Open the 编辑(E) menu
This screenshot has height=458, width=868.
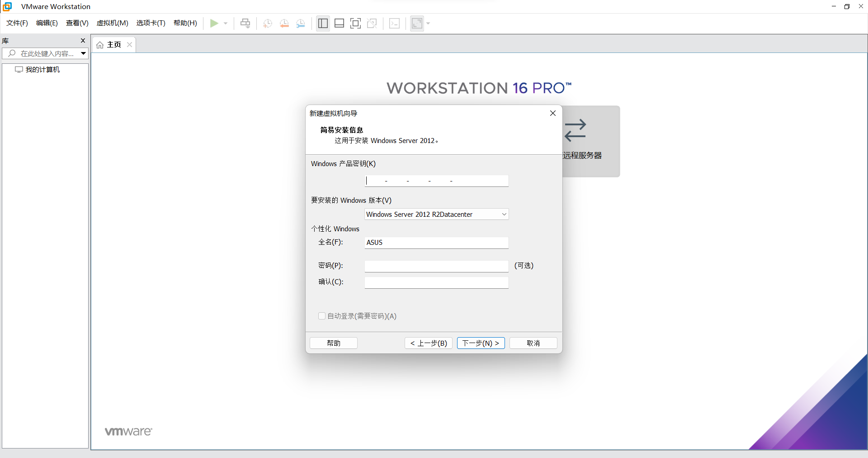pos(47,23)
